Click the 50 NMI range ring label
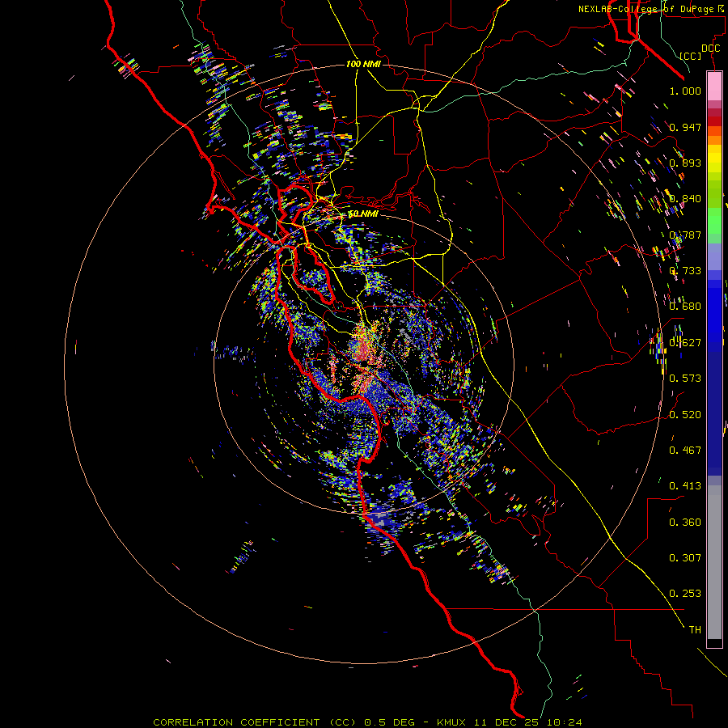Viewport: 728px width, 728px height. pyautogui.click(x=363, y=214)
